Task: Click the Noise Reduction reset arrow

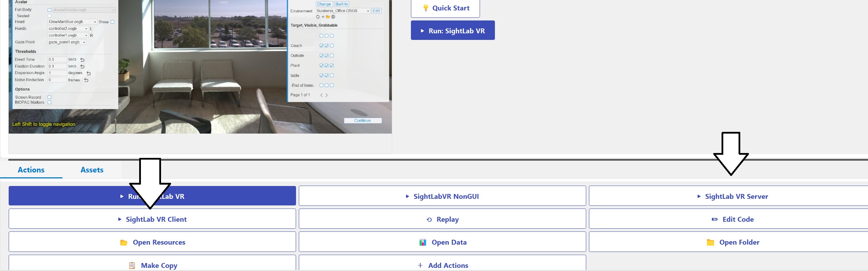Action: pos(86,80)
